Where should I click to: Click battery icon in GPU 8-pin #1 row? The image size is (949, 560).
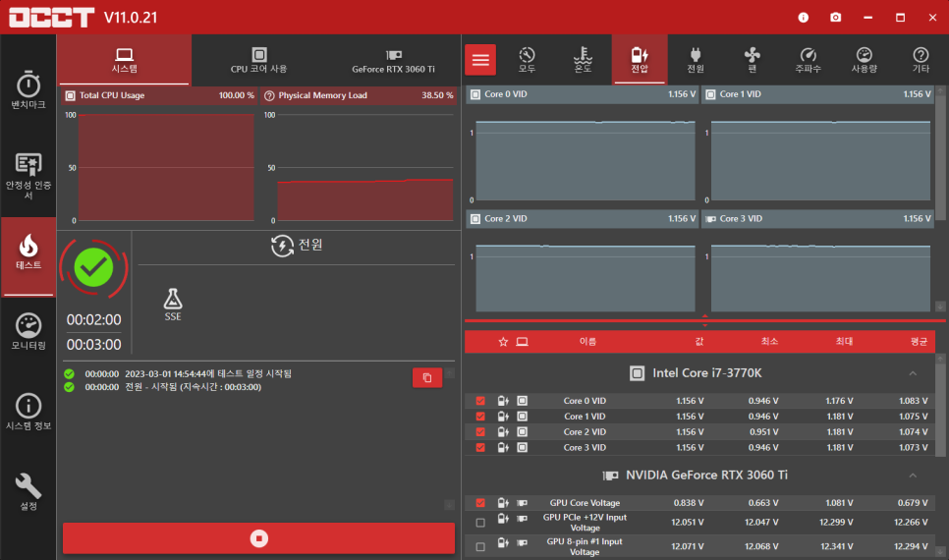coord(503,543)
